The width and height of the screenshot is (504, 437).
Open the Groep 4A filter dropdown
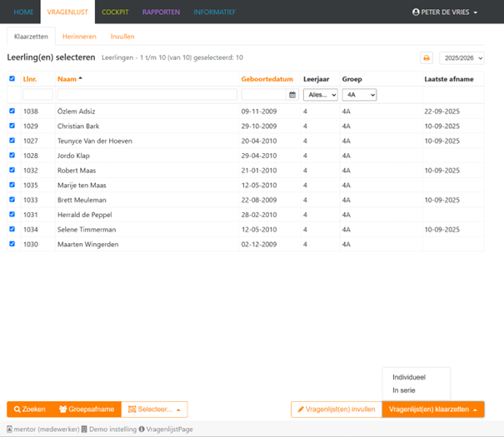359,95
